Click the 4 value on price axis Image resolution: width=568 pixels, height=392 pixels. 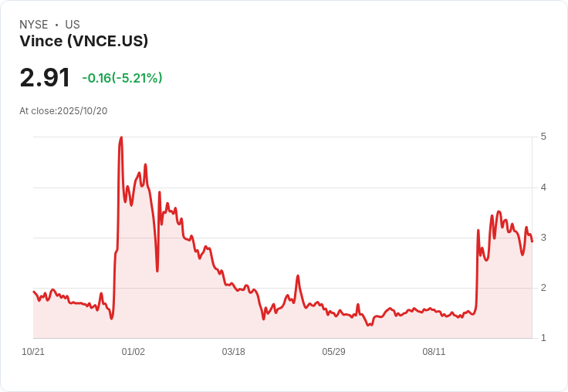pyautogui.click(x=543, y=188)
